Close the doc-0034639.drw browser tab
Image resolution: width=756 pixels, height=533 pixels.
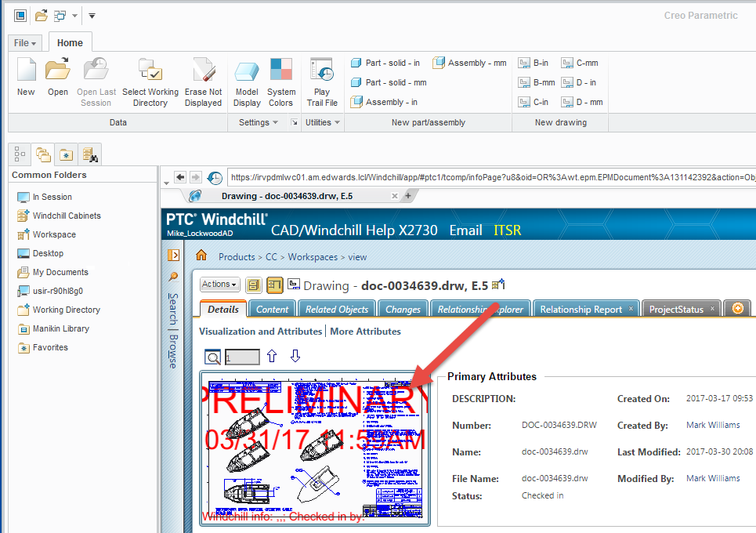394,196
